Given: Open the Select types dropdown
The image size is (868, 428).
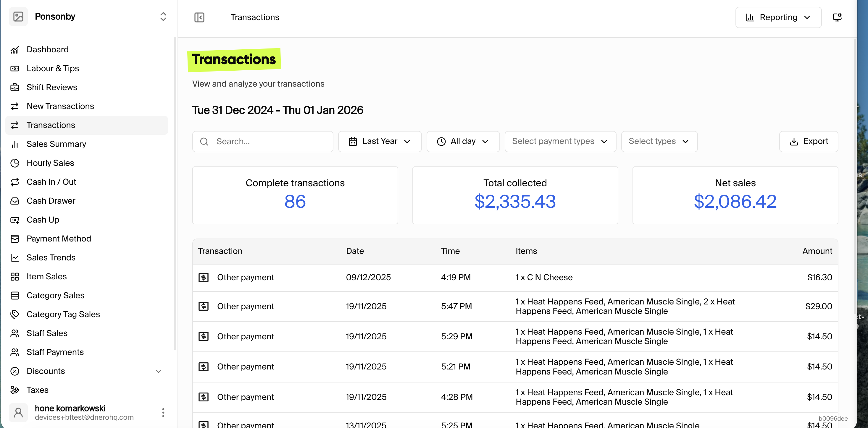Looking at the screenshot, I should (659, 141).
